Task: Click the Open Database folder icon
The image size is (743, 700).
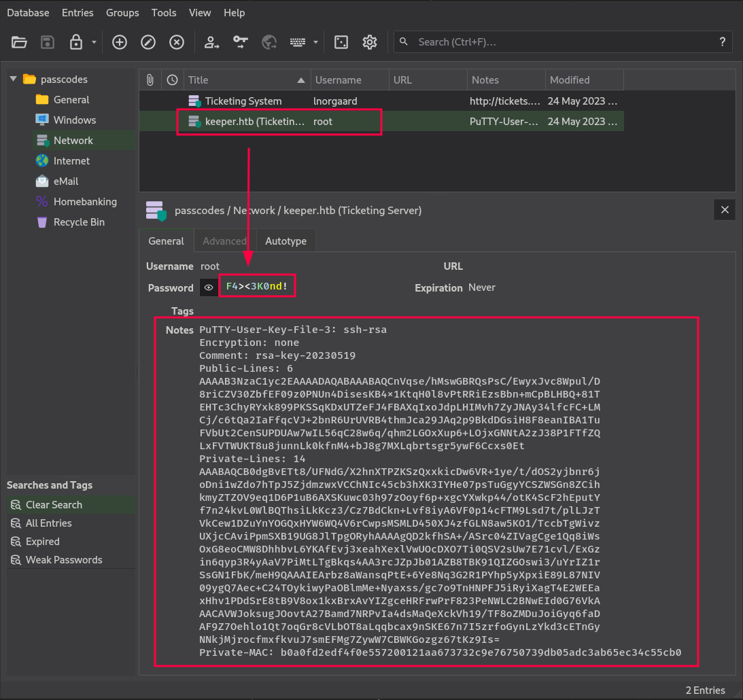Action: (x=20, y=42)
